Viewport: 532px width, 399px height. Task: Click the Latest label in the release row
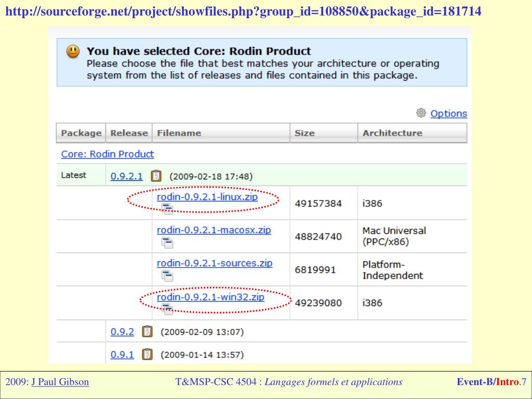(x=74, y=175)
